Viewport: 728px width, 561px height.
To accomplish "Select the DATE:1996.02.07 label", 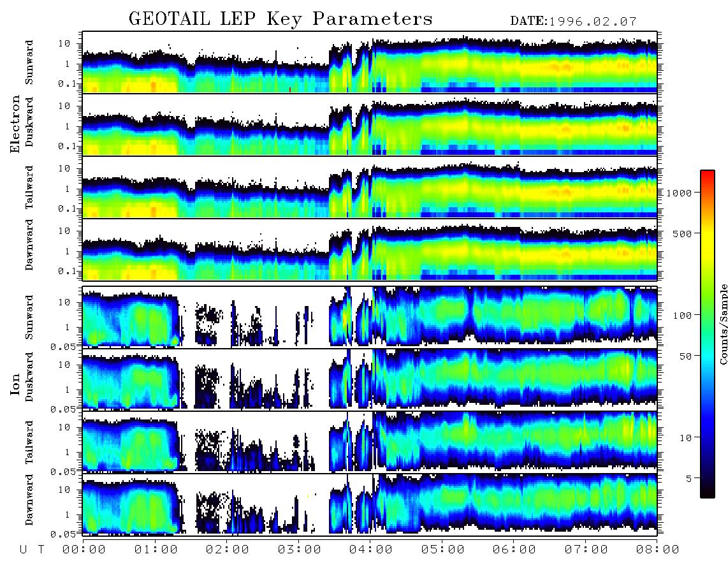I will point(573,21).
